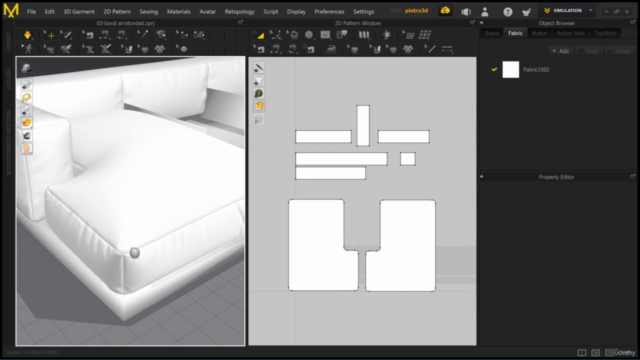Open the 3D Garment menu

point(79,11)
